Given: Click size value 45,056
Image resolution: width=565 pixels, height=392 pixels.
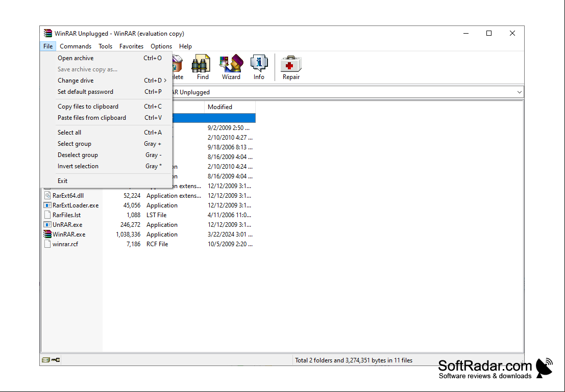Looking at the screenshot, I should tap(132, 205).
